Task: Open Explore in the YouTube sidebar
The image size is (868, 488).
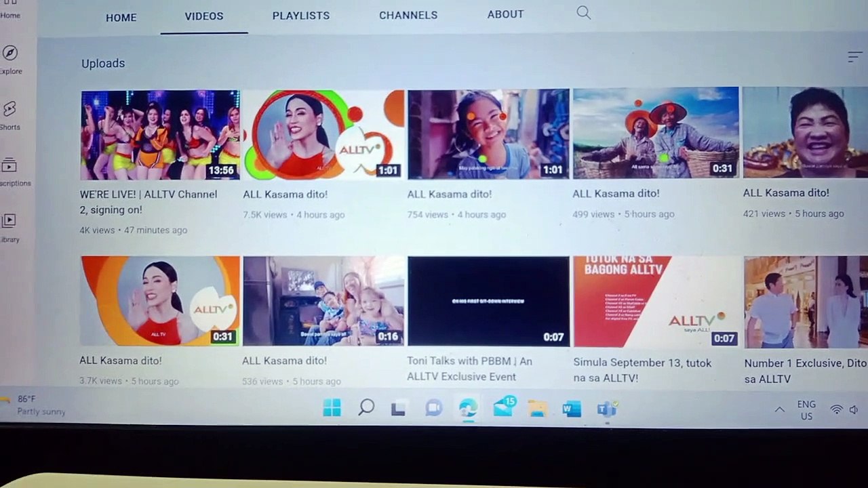Action: click(10, 60)
